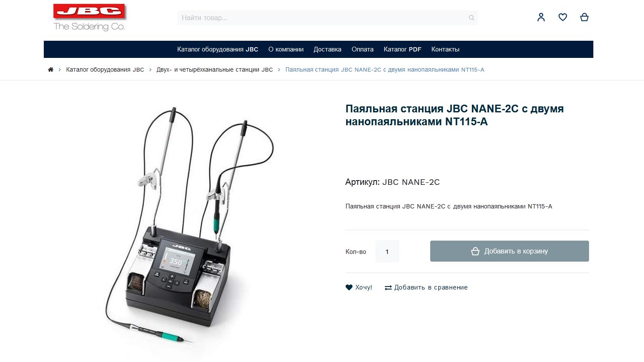This screenshot has height=362, width=644.
Task: Open the Каталог PDF menu item
Action: coord(402,49)
